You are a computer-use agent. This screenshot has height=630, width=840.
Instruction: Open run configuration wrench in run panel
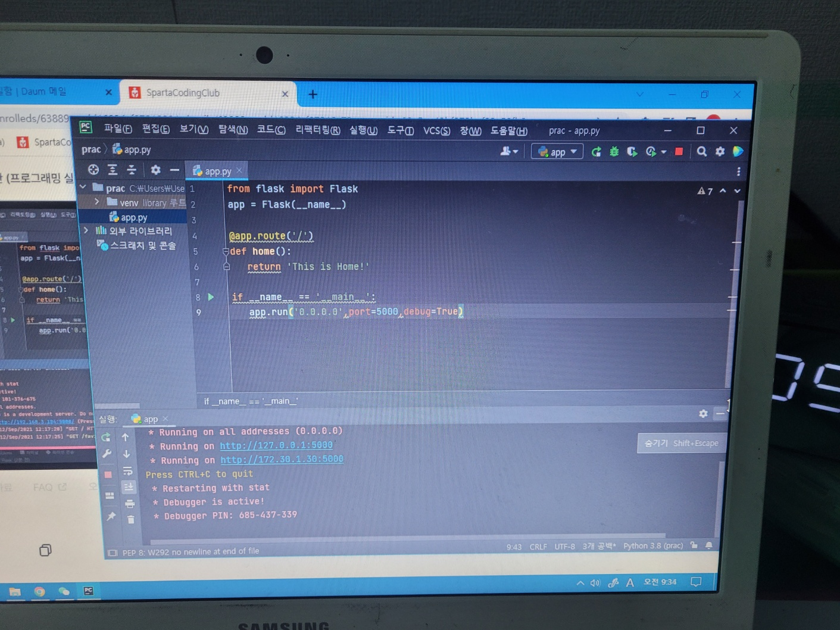(107, 454)
